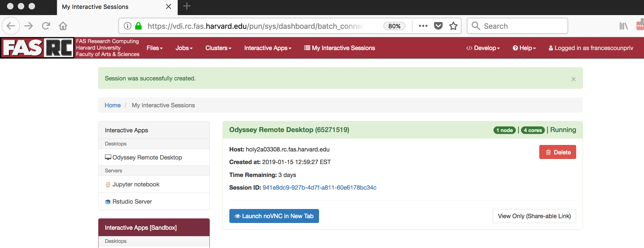Open the Firefox Library icon
The image size is (644, 248).
(x=624, y=26)
